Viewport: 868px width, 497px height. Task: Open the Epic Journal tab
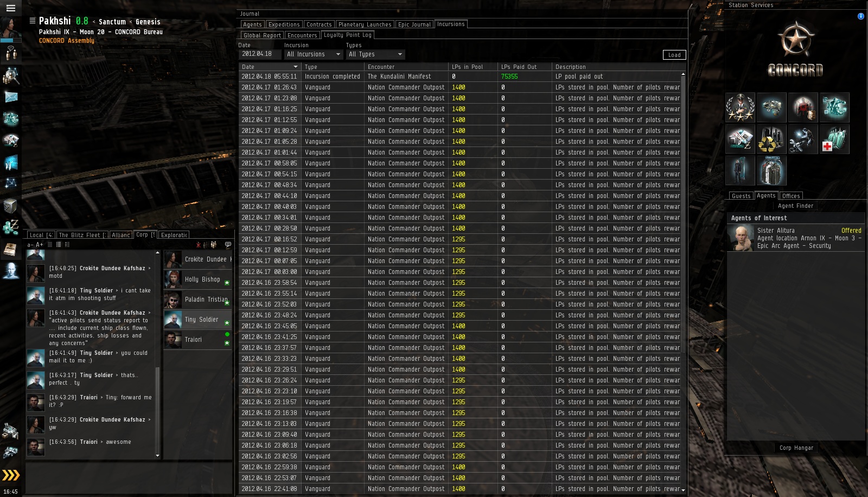414,24
